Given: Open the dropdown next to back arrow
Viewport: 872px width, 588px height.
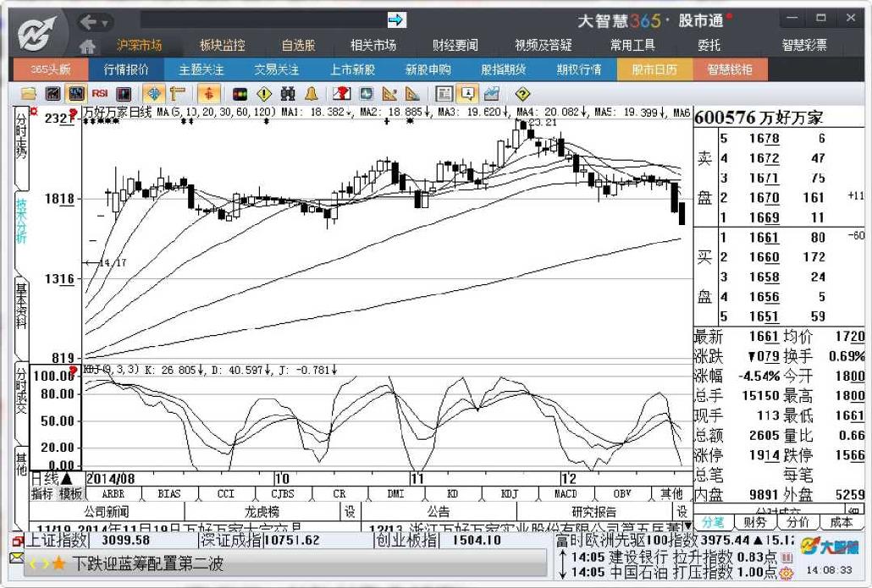Looking at the screenshot, I should point(104,24).
